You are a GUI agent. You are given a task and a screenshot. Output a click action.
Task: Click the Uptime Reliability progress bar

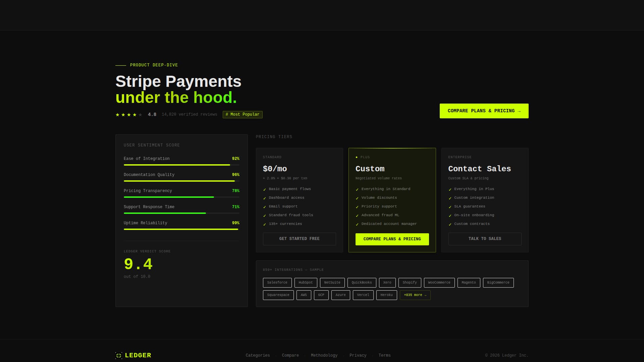tap(181, 229)
